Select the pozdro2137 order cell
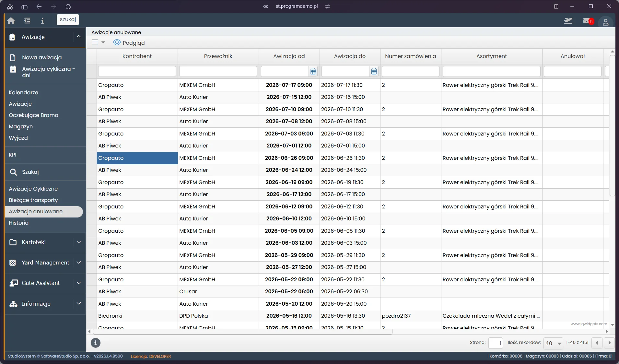Viewport: 619px width, 364px height. coord(411,316)
